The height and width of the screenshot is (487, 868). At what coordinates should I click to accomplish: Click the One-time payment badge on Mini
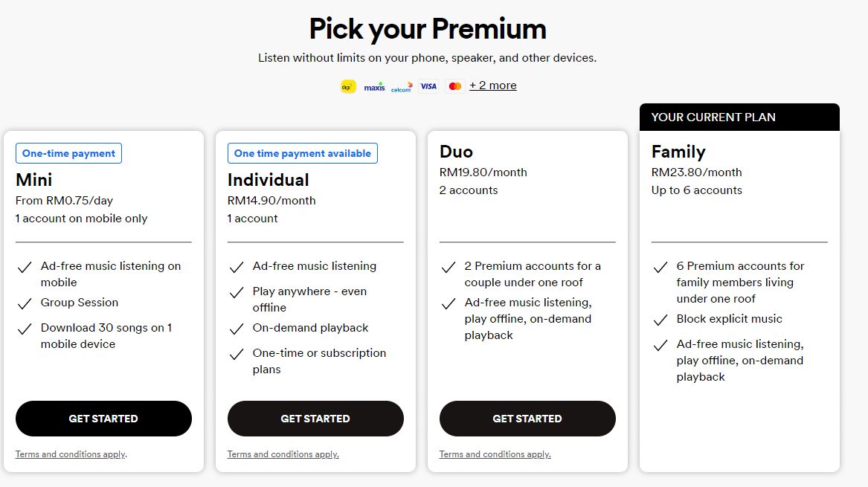coord(68,152)
